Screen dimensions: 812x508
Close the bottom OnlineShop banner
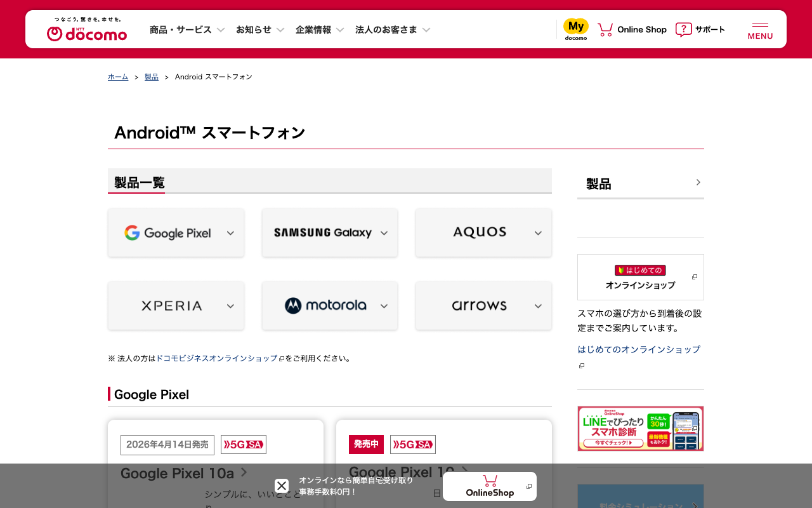pyautogui.click(x=282, y=486)
